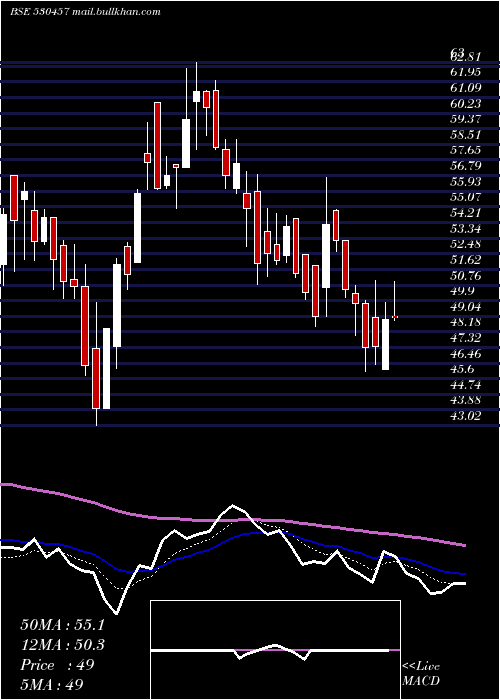
Task: Click the 43.88 price axis label
Action: 466,400
